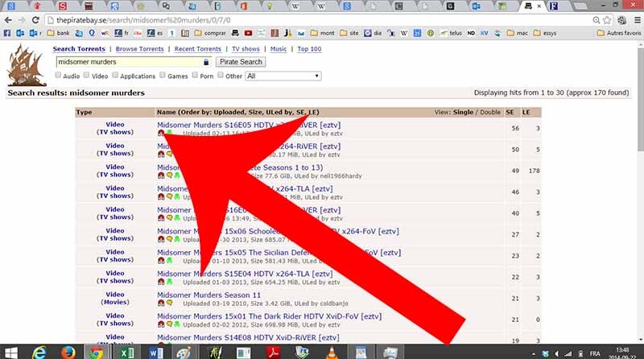Viewport: 644px width, 359px height.
Task: Click magnet icon for Midsomer Murders Season 11
Action: click(x=161, y=303)
